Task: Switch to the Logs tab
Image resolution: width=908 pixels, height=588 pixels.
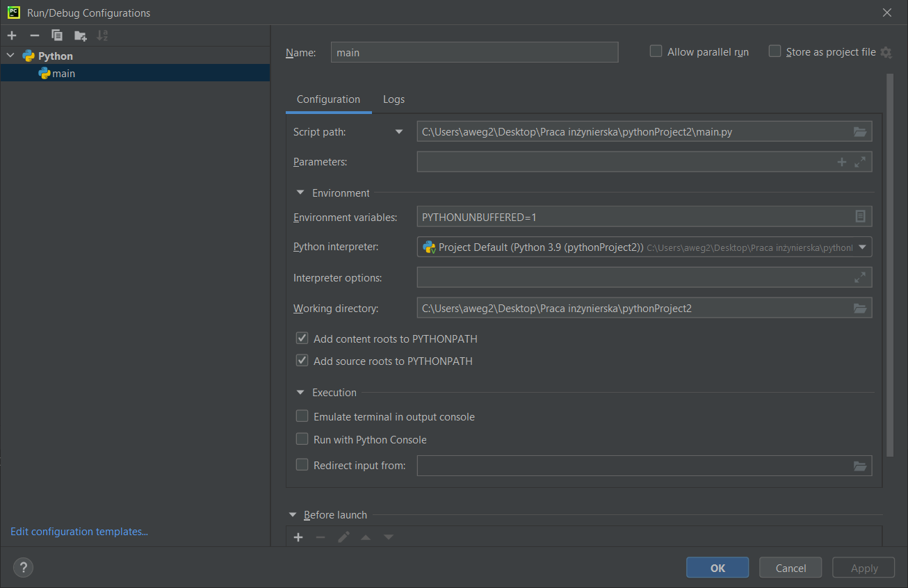Action: [394, 99]
